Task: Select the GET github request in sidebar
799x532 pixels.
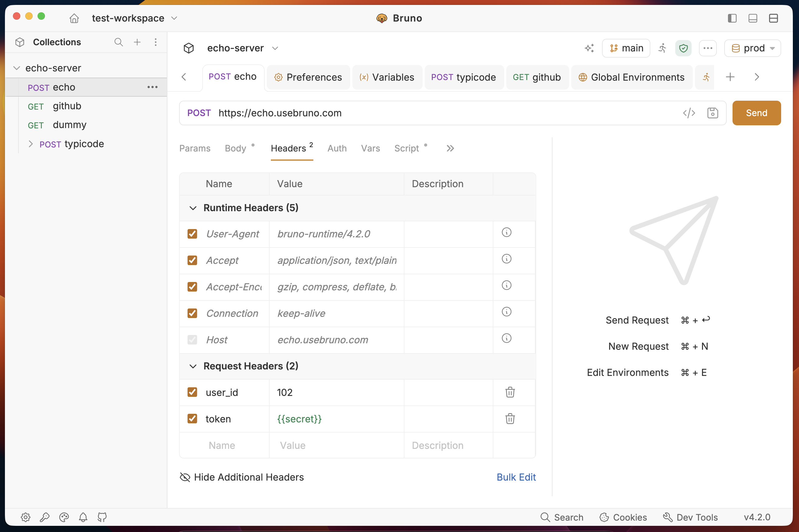Action: click(x=86, y=106)
